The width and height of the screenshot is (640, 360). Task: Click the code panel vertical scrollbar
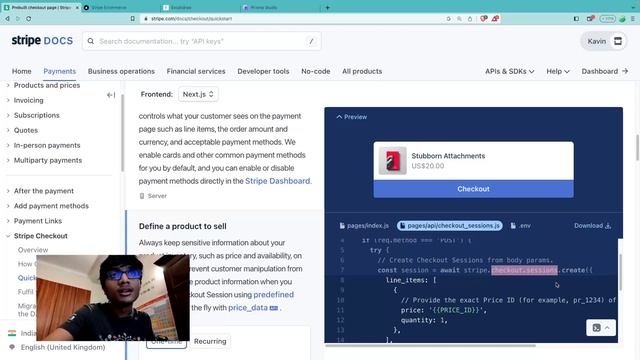click(620, 272)
